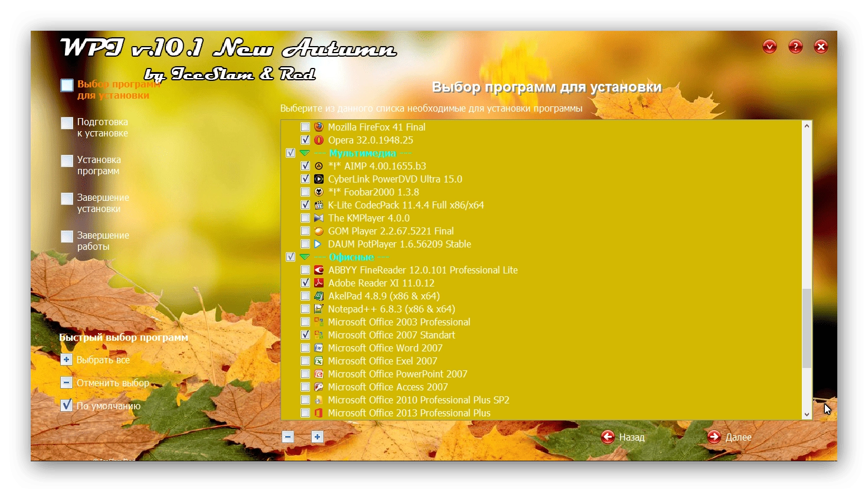Click the Office 2010 Professional Plus icon

pos(319,400)
